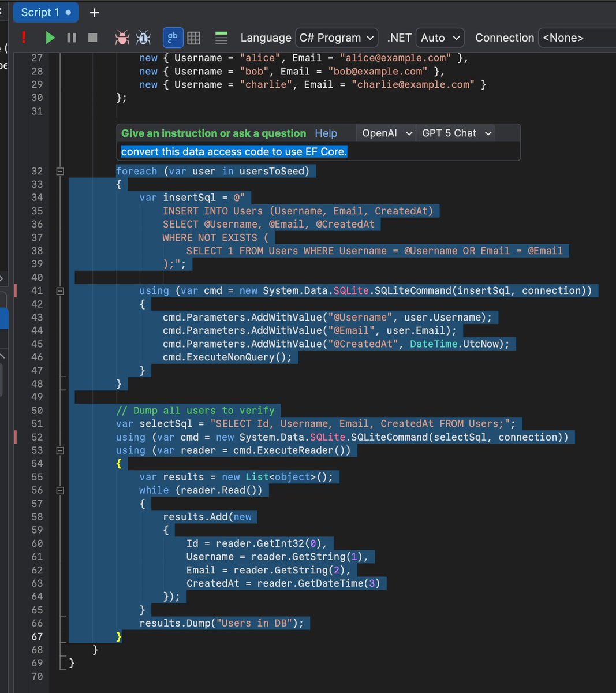
Task: Switch results to data grids with the grid icon
Action: pos(193,37)
